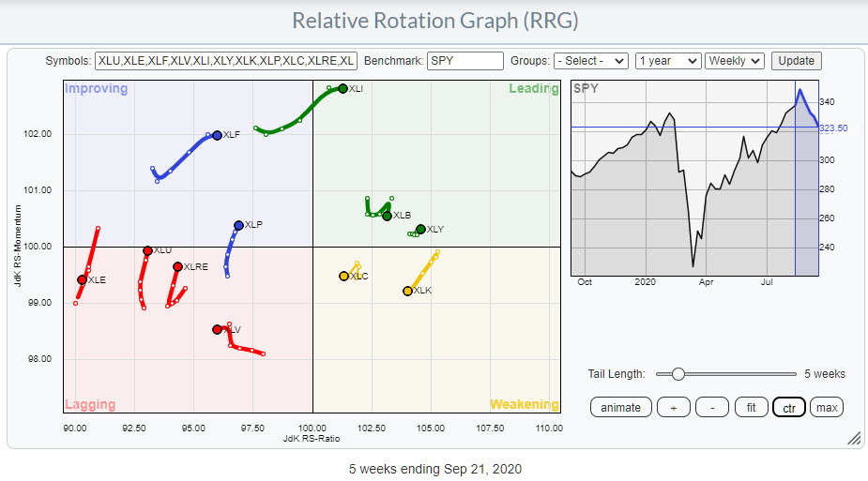The image size is (868, 481).
Task: Click the plus zoom-in button
Action: 675,407
